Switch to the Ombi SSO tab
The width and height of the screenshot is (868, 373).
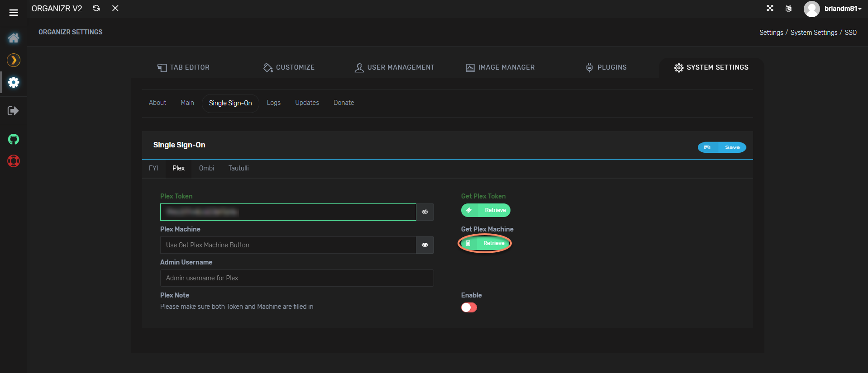[206, 168]
